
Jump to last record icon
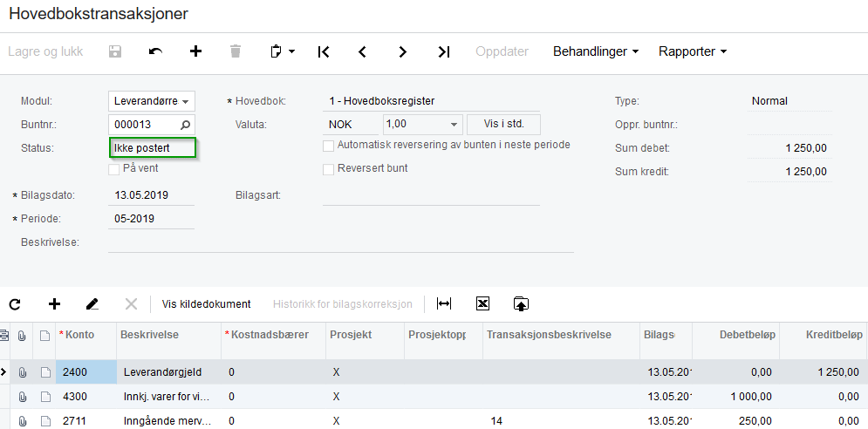point(444,51)
